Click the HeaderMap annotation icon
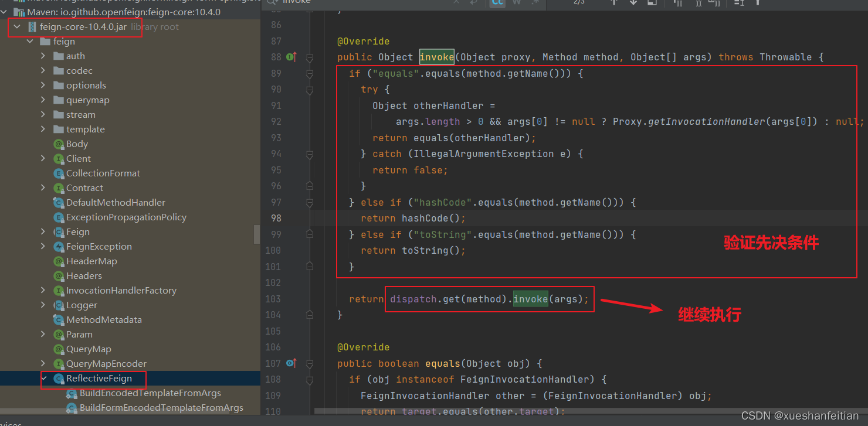 pos(58,261)
